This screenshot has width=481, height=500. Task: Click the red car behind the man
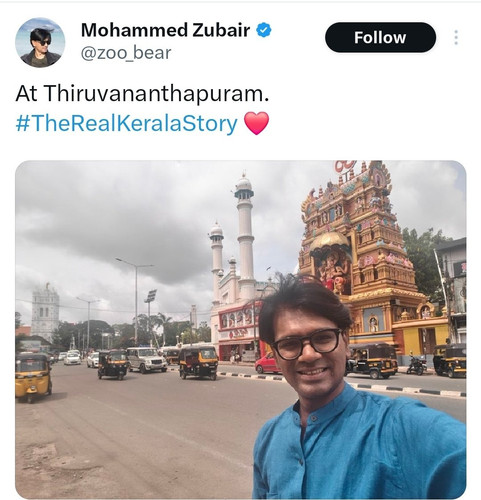tap(267, 363)
